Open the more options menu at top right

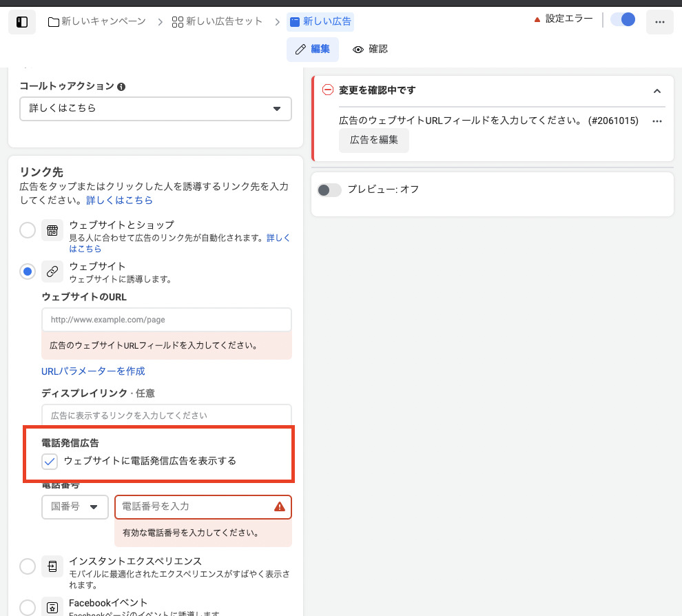click(x=659, y=21)
